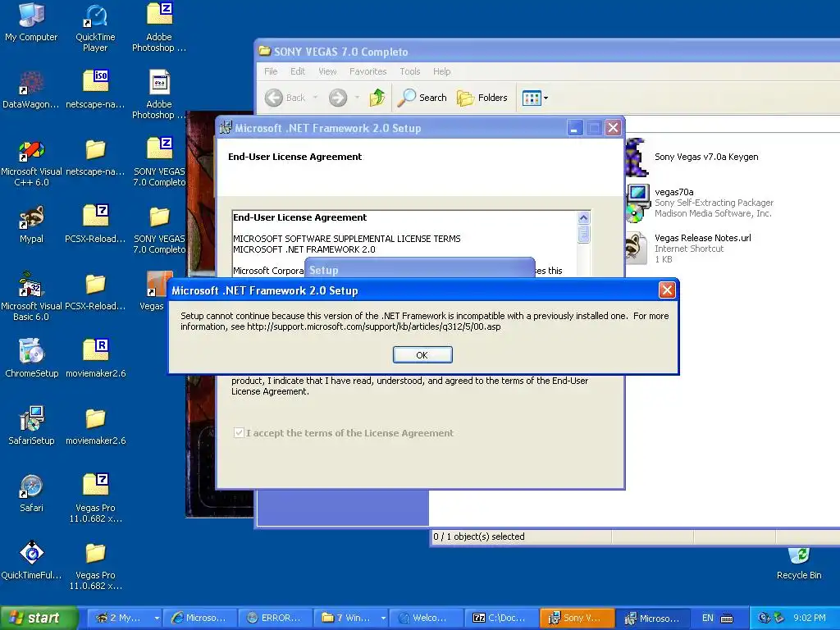Expand the '7 Win...' taskbar group arrow

tap(383, 618)
